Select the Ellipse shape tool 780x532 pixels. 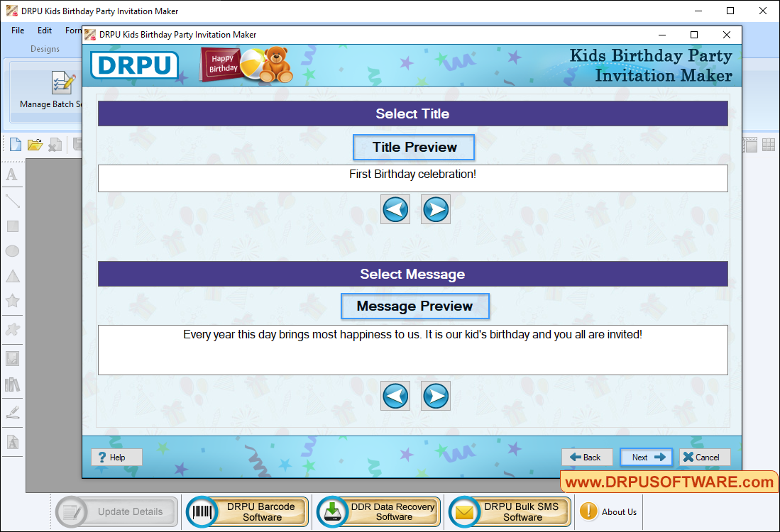pyautogui.click(x=11, y=250)
